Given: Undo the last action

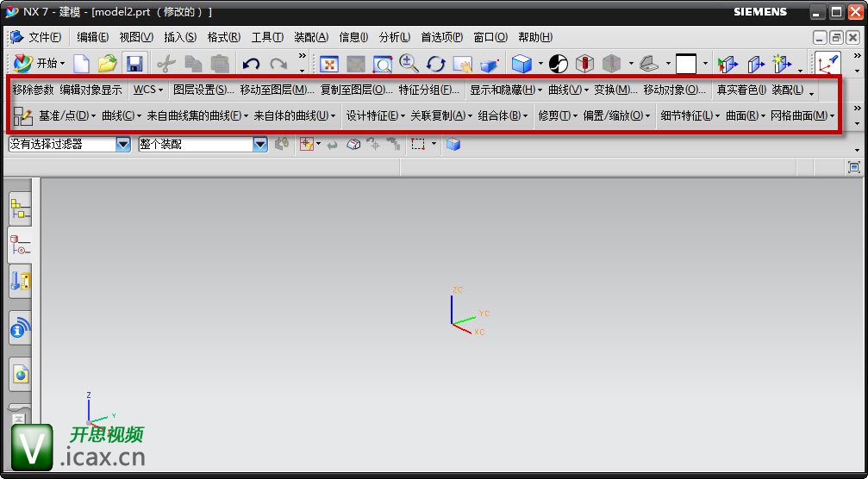Looking at the screenshot, I should 251,64.
